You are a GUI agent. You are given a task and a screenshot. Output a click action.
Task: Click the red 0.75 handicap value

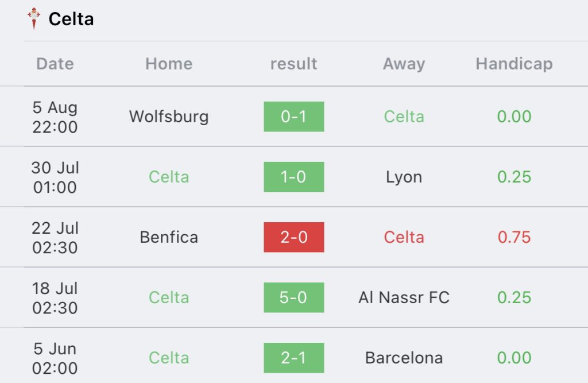pyautogui.click(x=514, y=237)
